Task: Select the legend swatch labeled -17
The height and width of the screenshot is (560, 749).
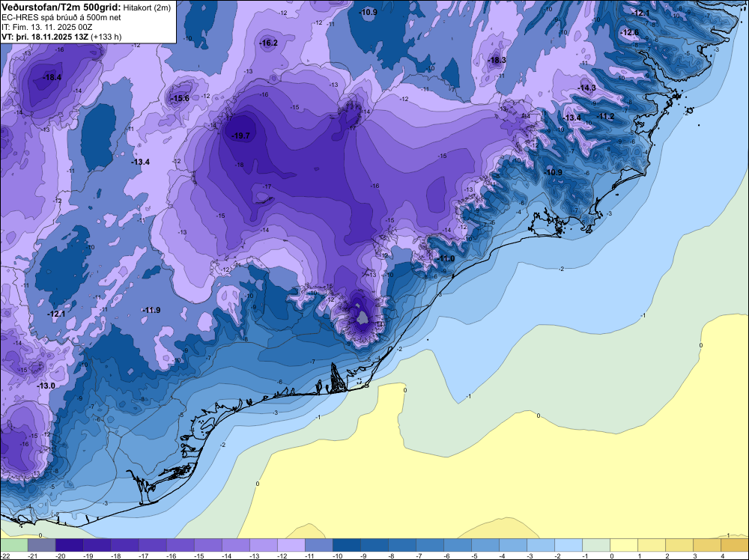Action: pyautogui.click(x=152, y=545)
